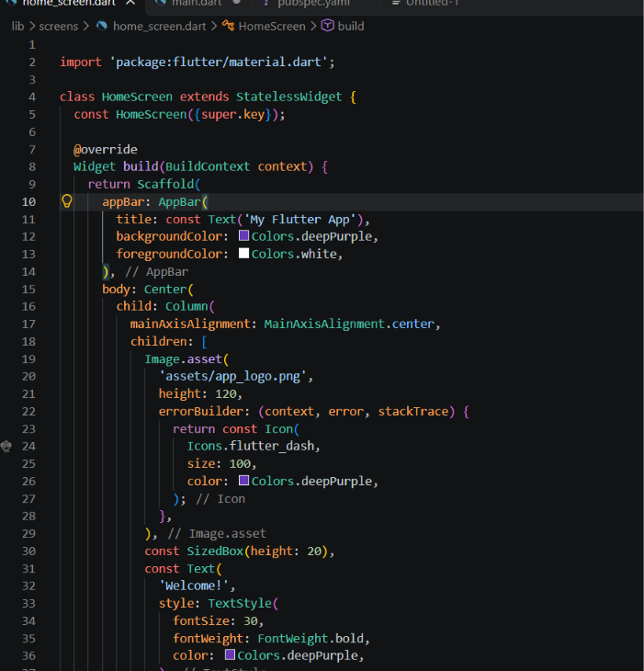
Task: Open the home_screen.dart breadcrumb dropdown
Action: click(160, 26)
